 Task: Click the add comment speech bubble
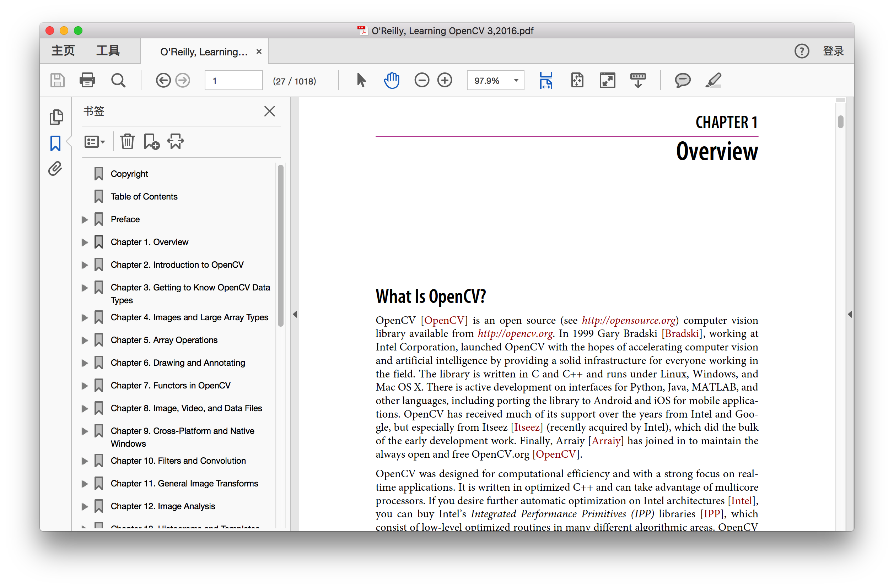pyautogui.click(x=682, y=80)
